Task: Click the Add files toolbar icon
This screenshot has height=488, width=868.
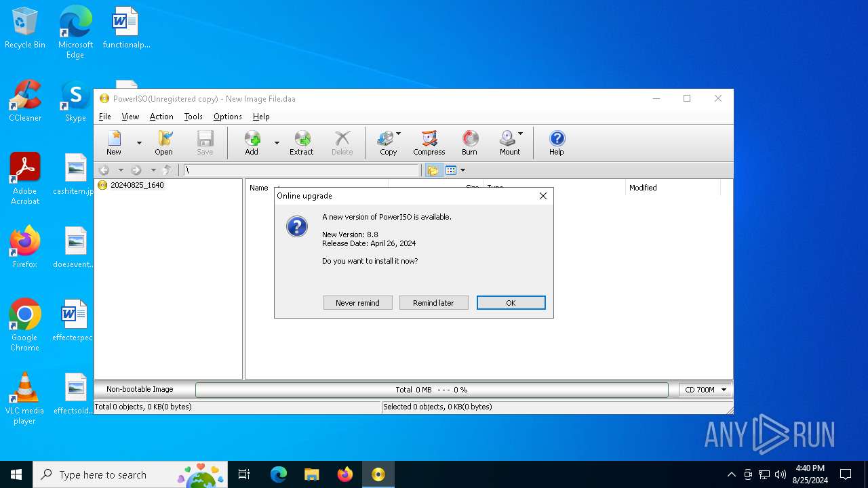Action: (252, 143)
